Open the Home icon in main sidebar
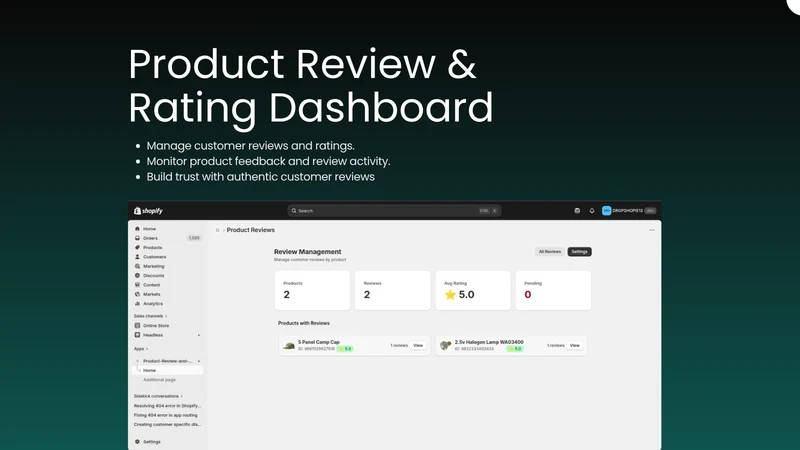The image size is (800, 450). point(137,229)
